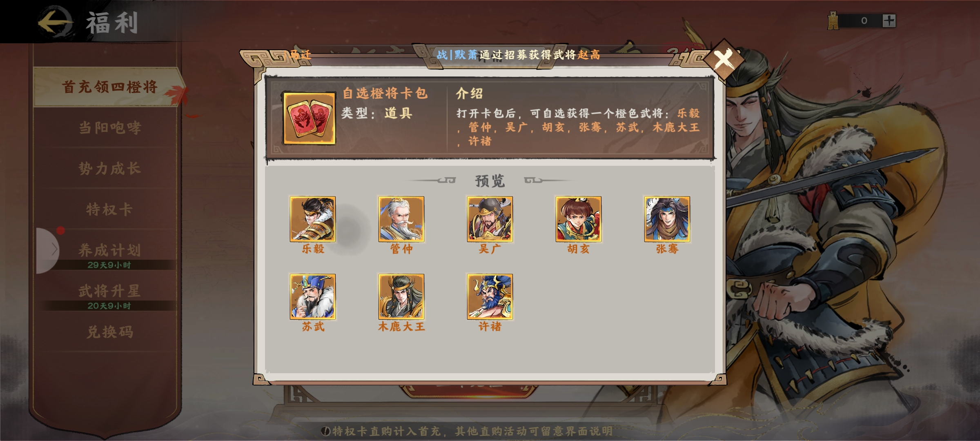The height and width of the screenshot is (441, 980).
Task: Open the 首充领四橙将 tab
Action: (109, 87)
